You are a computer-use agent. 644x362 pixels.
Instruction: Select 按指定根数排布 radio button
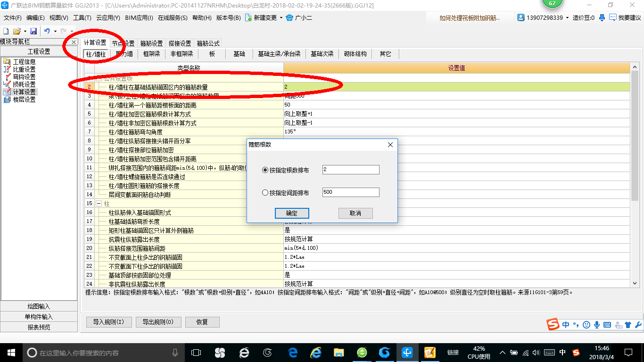click(x=265, y=170)
